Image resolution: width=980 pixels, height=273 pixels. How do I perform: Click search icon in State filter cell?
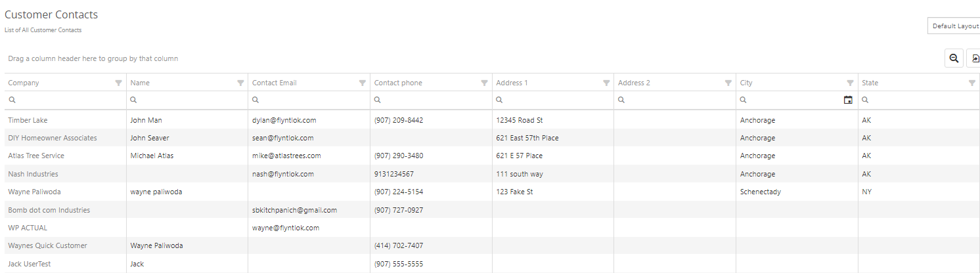(x=865, y=100)
